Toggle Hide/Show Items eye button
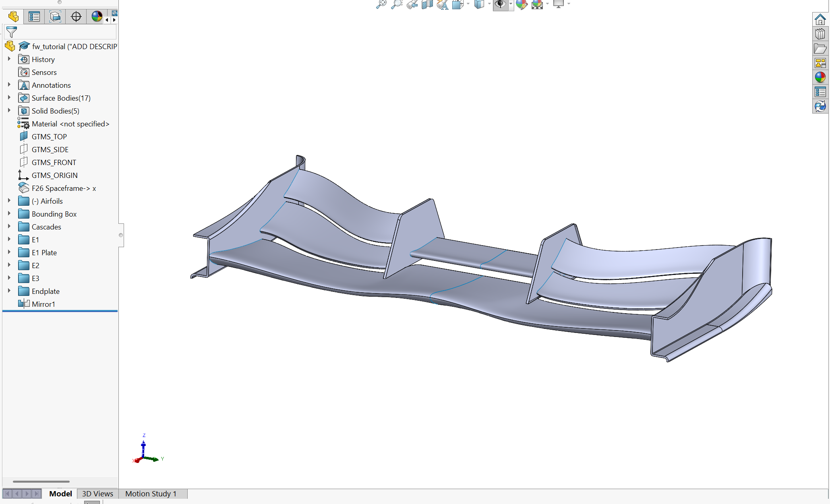Screen dimensions: 830x504 500,4
